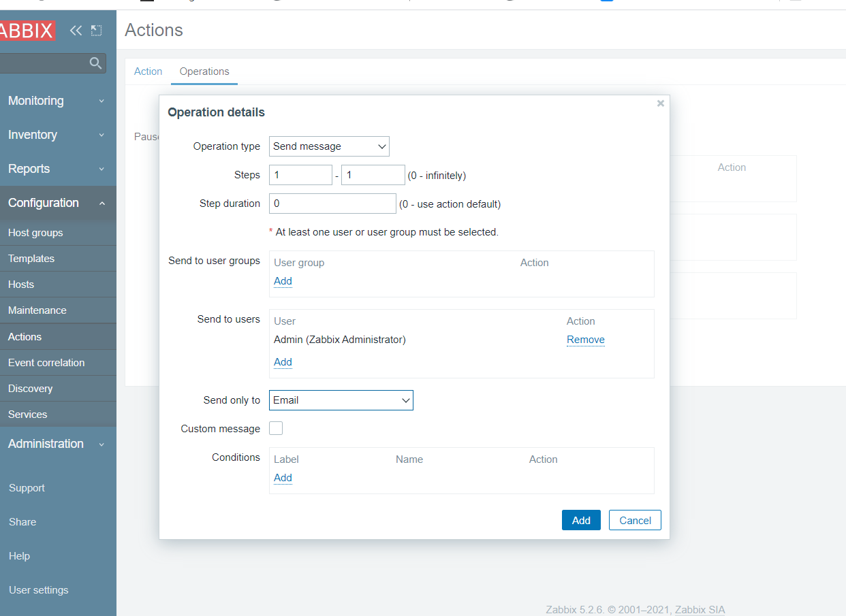The height and width of the screenshot is (616, 846).
Task: Open Event correlation menu item
Action: (x=46, y=363)
